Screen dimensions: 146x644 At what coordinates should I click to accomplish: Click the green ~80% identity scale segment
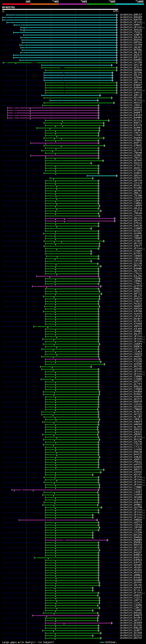(101, 4)
